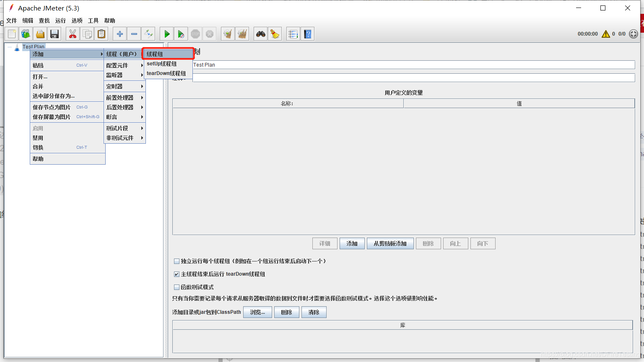This screenshot has height=362, width=644.
Task: Choose 粘贴 in the context menu
Action: click(67, 65)
